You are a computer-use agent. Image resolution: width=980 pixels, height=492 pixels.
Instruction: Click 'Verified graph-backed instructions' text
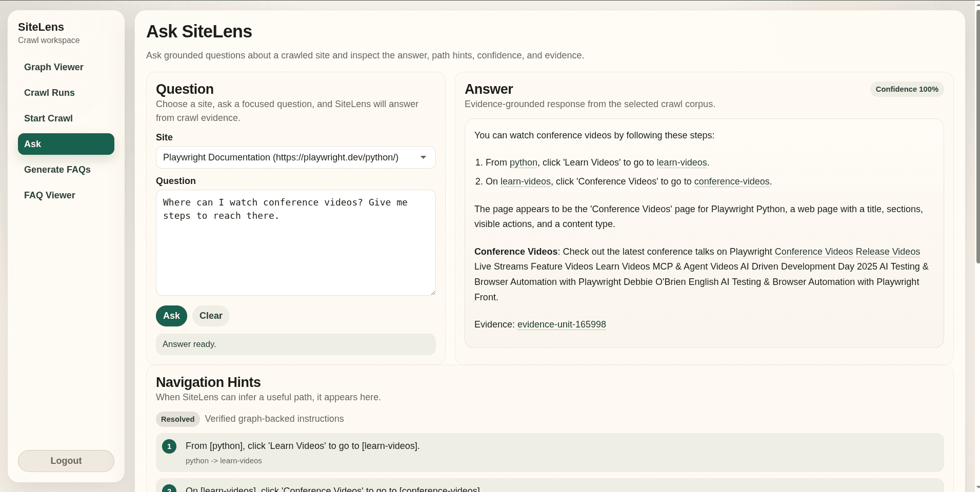[x=274, y=419]
